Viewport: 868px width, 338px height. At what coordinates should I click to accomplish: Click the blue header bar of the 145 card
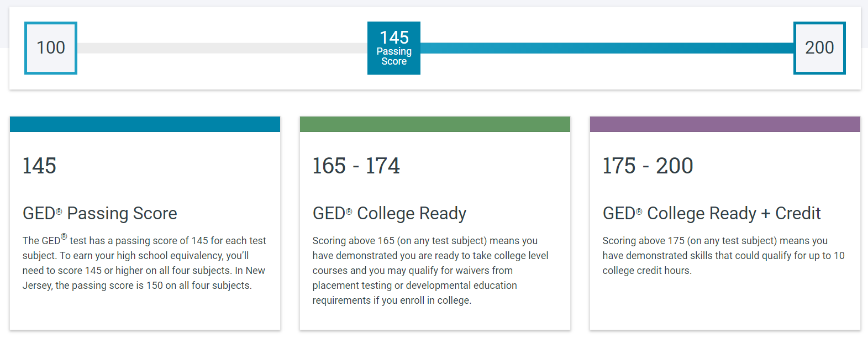point(145,124)
